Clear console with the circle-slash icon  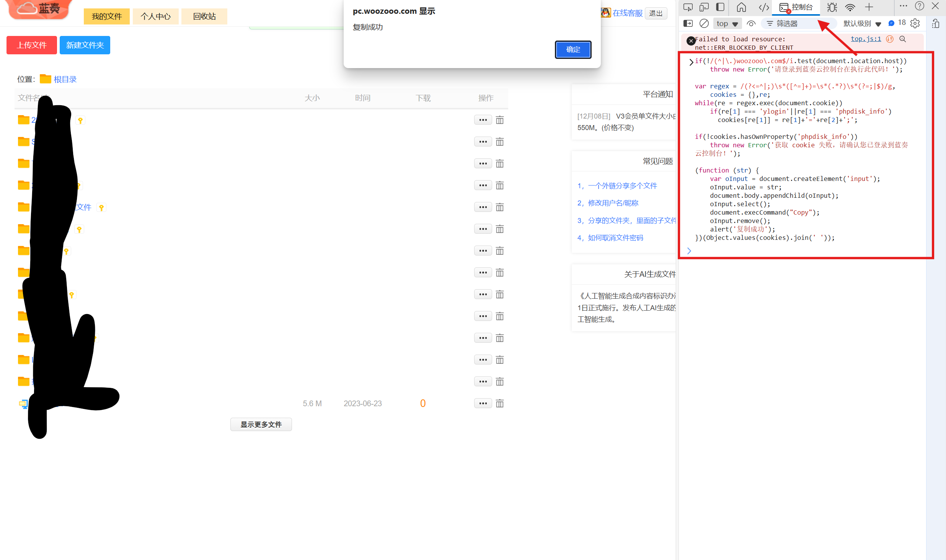(x=704, y=24)
